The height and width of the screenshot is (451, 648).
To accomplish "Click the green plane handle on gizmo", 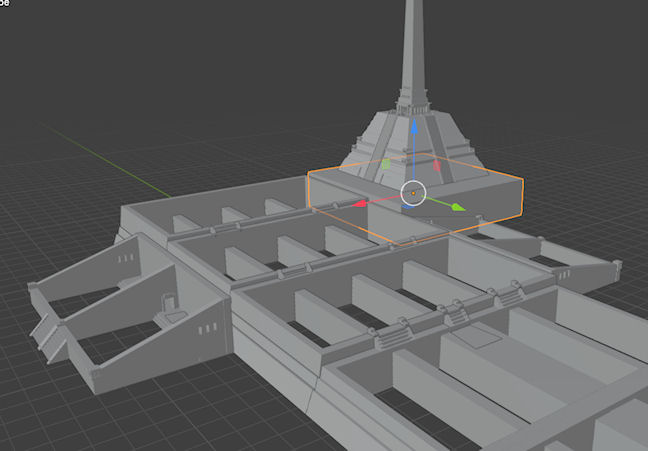I will tap(386, 163).
